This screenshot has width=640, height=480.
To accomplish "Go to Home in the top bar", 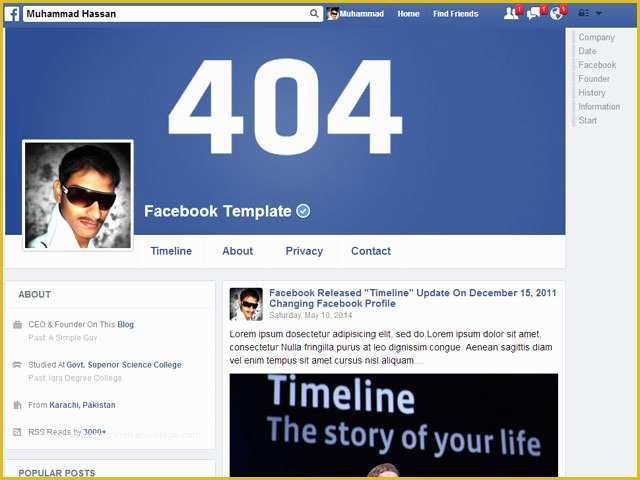I will [409, 14].
